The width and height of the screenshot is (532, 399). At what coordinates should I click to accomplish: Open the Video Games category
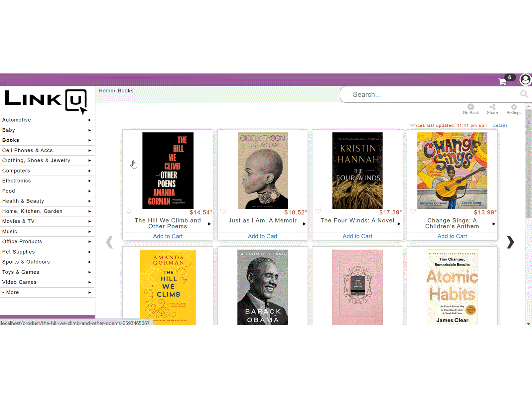click(47, 282)
